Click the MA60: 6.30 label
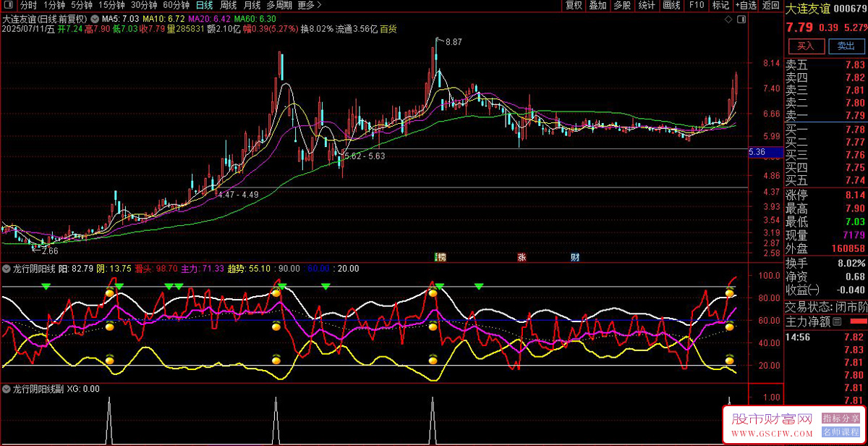 [255, 19]
